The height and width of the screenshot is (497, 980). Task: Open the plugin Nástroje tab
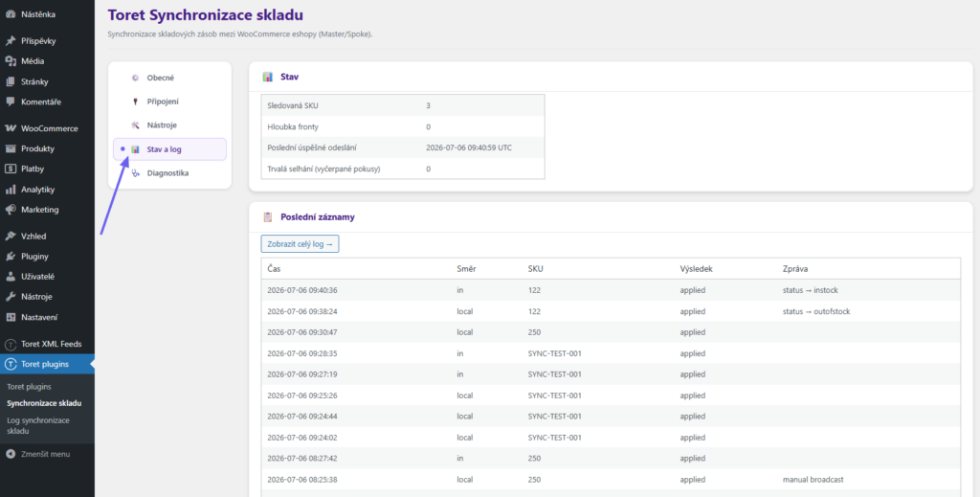pos(169,125)
